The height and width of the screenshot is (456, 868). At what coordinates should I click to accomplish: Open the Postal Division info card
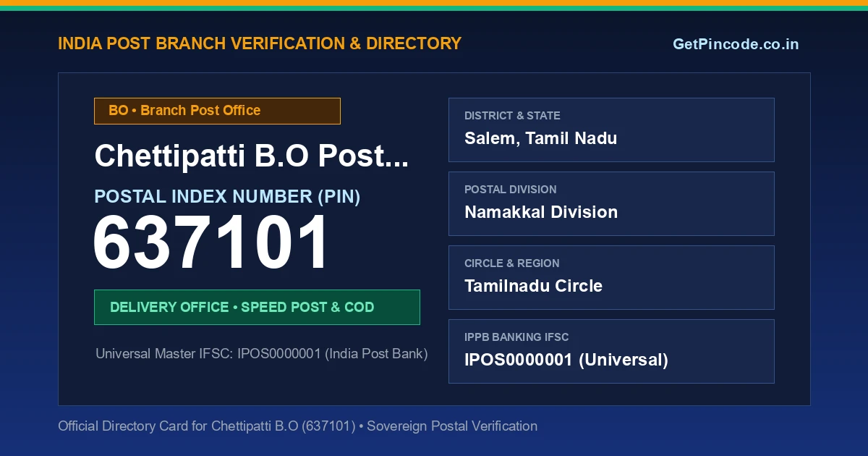point(611,203)
